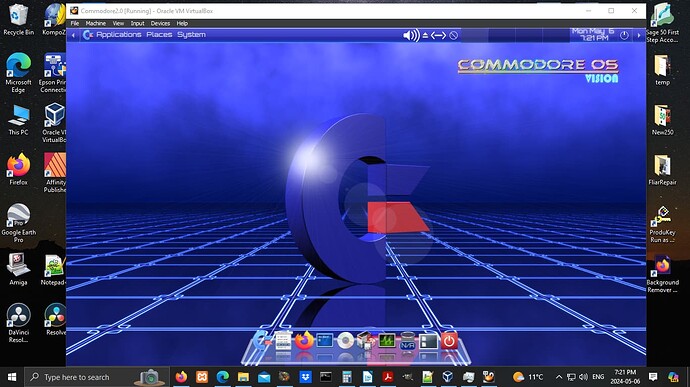Open Firefox from the Windows taskbar
Image resolution: width=690 pixels, height=387 pixels.
pyautogui.click(x=181, y=377)
